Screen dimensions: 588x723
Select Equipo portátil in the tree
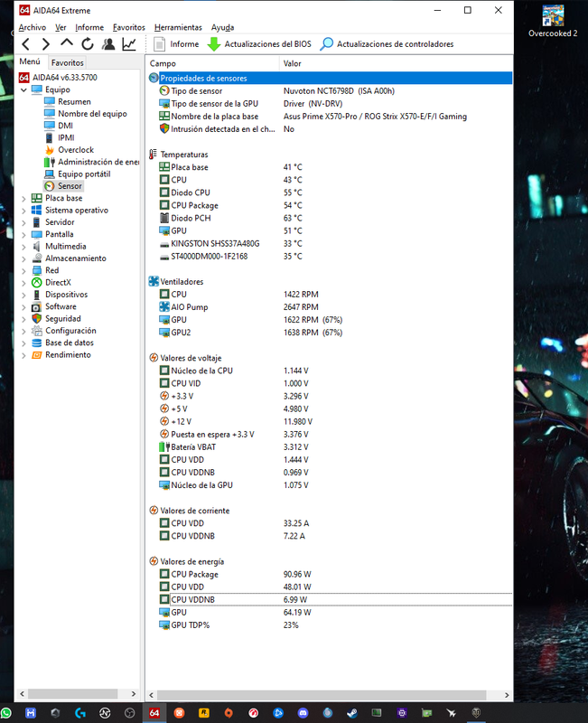coord(78,174)
